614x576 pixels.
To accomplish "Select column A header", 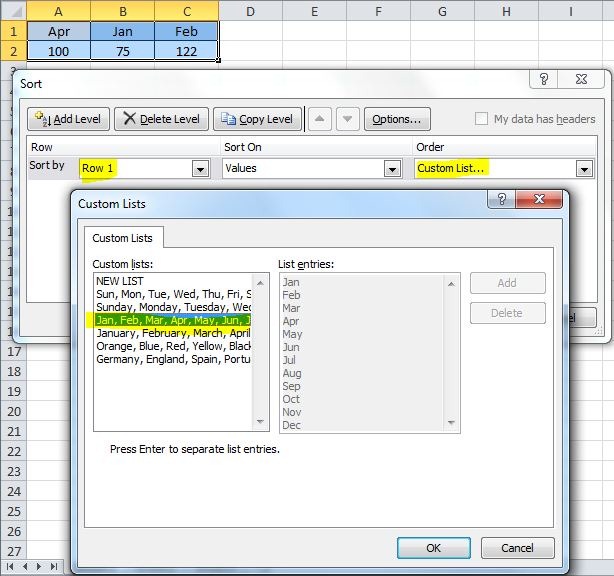I will (59, 11).
